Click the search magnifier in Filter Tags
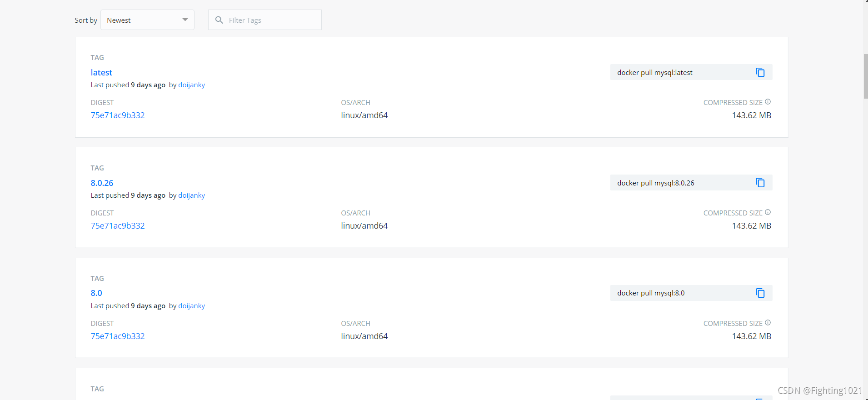Screen dimensions: 868x400 coord(219,20)
